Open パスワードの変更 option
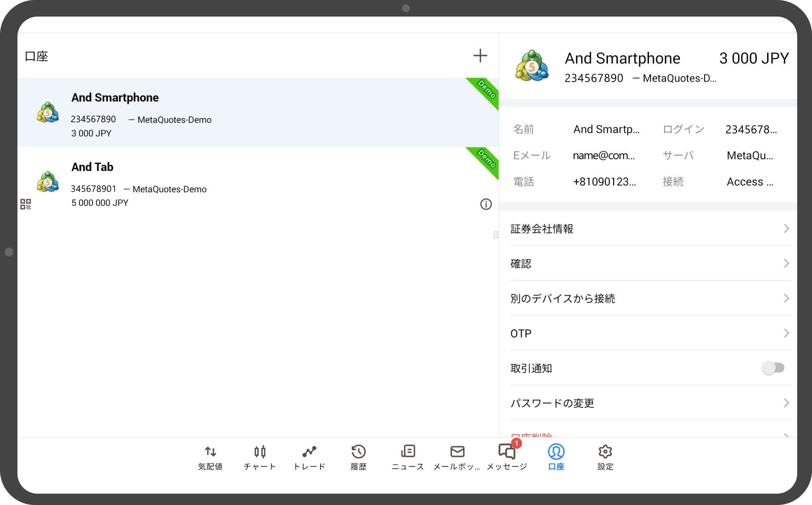This screenshot has height=505, width=812. tap(650, 403)
